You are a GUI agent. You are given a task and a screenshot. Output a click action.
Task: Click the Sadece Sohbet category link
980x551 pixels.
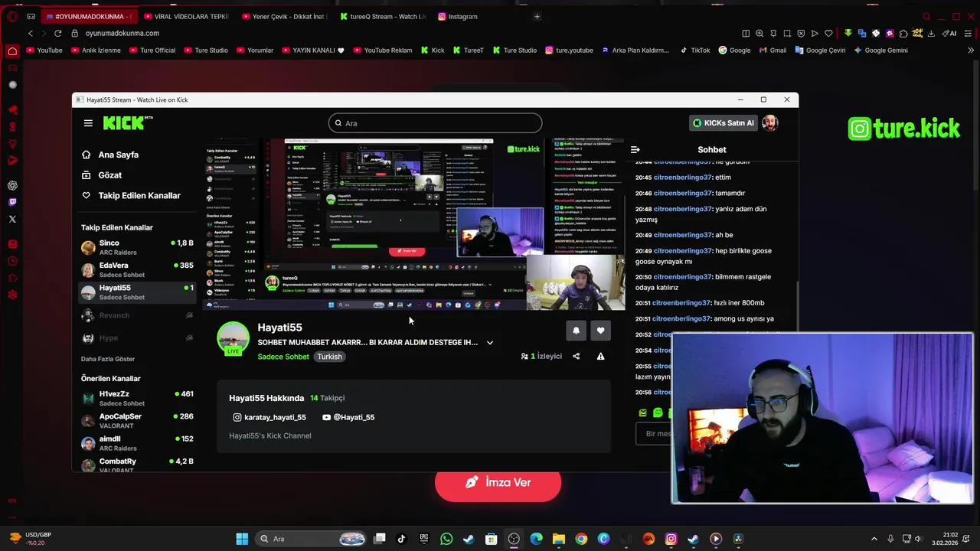tap(283, 357)
